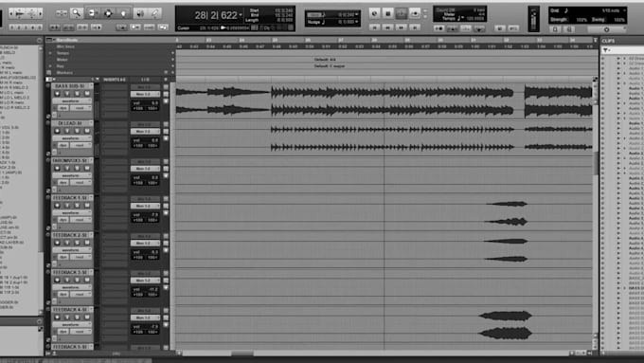
Task: Select the Zoomer (magnifier) tool
Action: [x=77, y=13]
